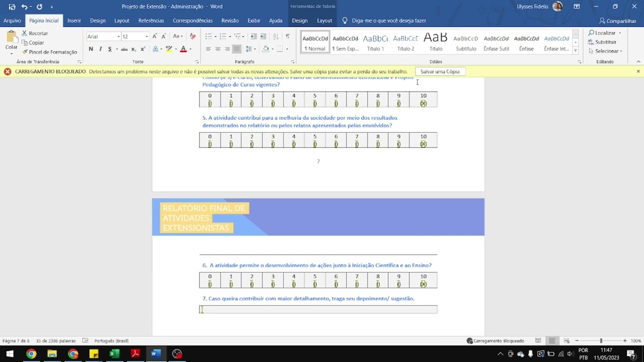The width and height of the screenshot is (644, 362).
Task: Click the AutoSave icon in the title bar
Action: coord(12,7)
